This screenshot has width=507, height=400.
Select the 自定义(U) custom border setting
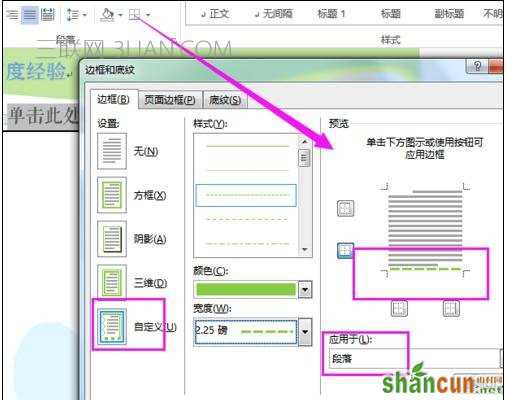tap(112, 326)
